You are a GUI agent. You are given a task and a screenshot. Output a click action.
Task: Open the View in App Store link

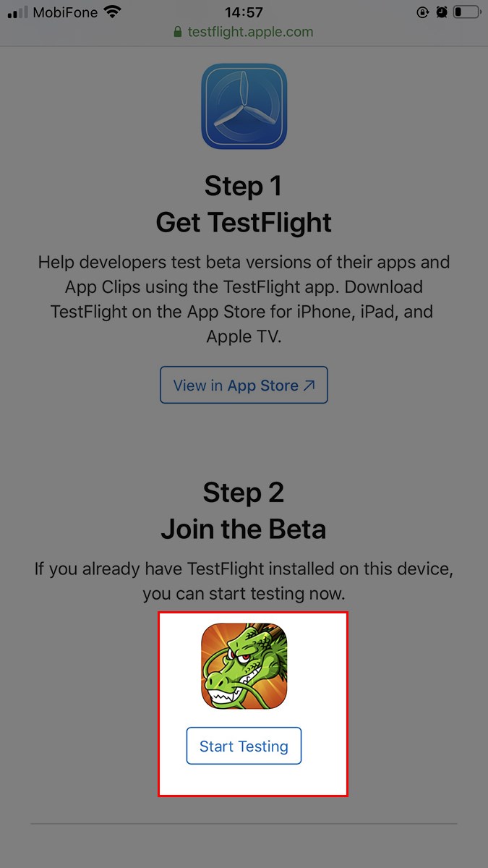tap(244, 386)
